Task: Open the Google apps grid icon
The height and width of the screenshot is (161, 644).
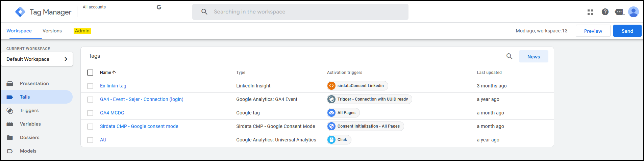Action: (x=590, y=12)
